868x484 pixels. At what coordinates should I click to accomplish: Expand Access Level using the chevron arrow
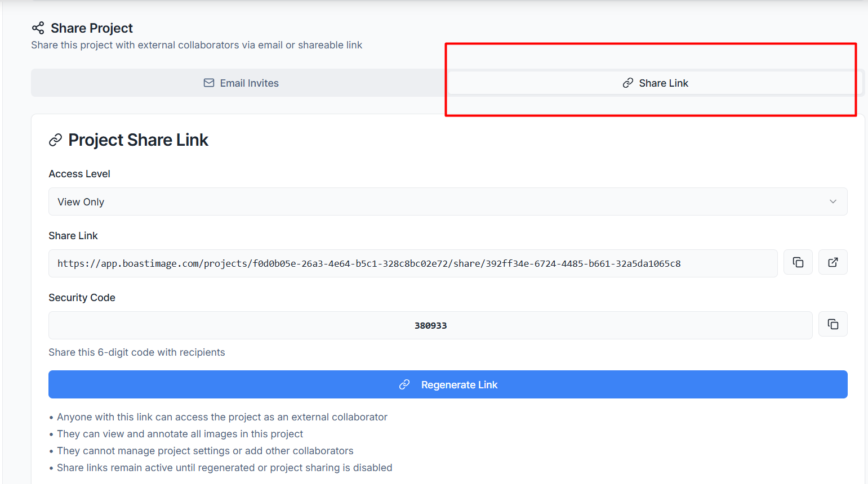tap(833, 201)
